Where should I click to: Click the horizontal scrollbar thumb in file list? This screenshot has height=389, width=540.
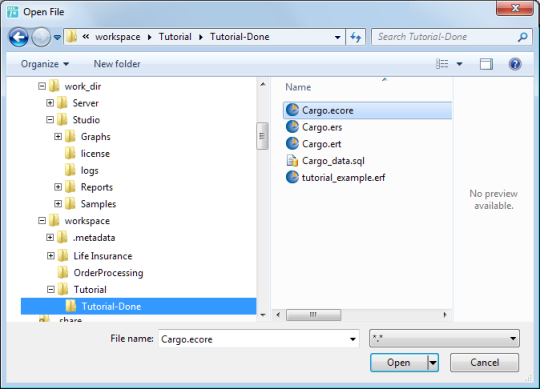(313, 315)
